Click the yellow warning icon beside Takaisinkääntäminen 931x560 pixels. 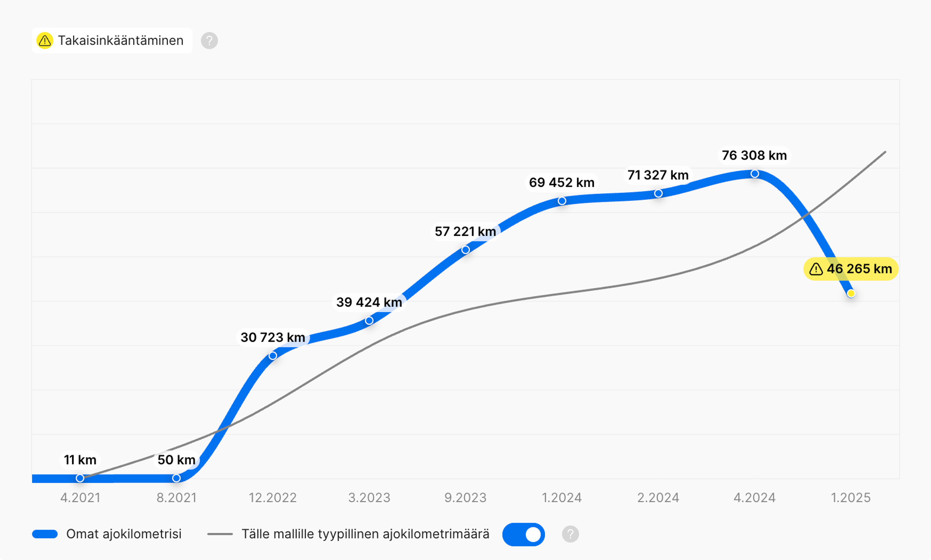coord(45,40)
